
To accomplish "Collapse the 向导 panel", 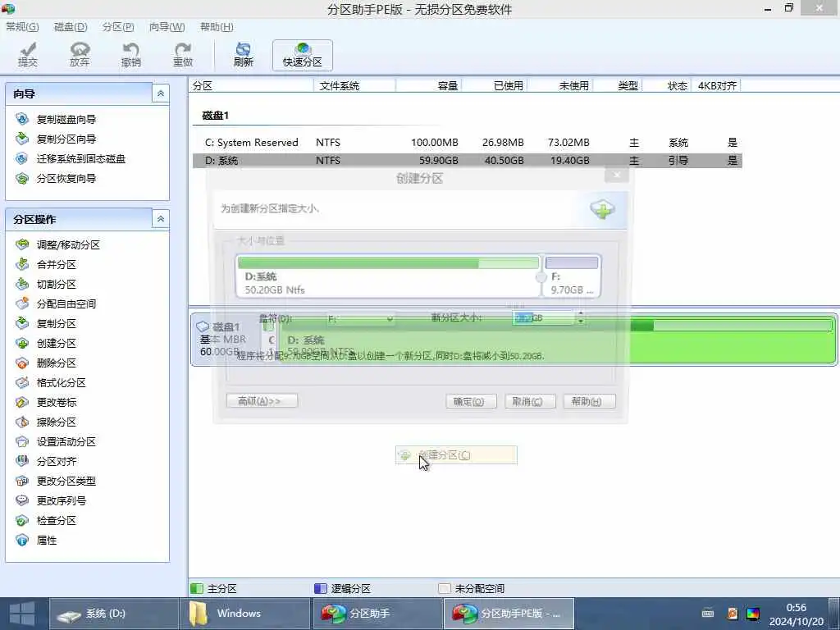I will (x=160, y=94).
